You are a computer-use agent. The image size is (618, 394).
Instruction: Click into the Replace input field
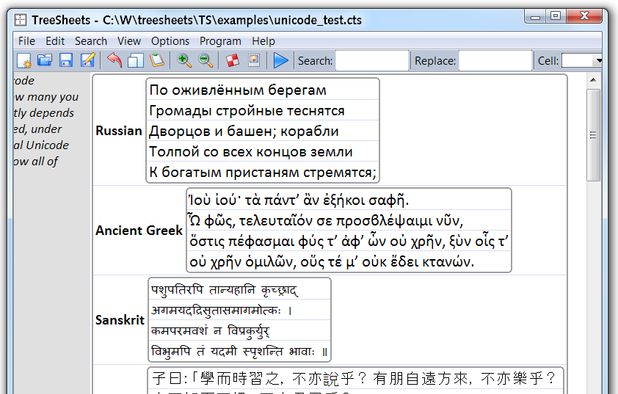click(495, 61)
